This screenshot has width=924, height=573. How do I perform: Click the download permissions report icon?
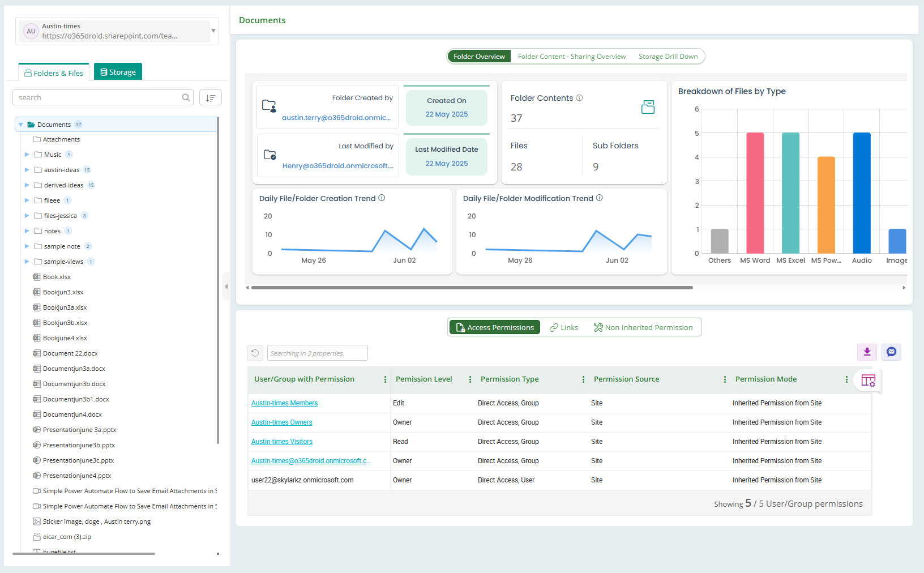point(867,352)
